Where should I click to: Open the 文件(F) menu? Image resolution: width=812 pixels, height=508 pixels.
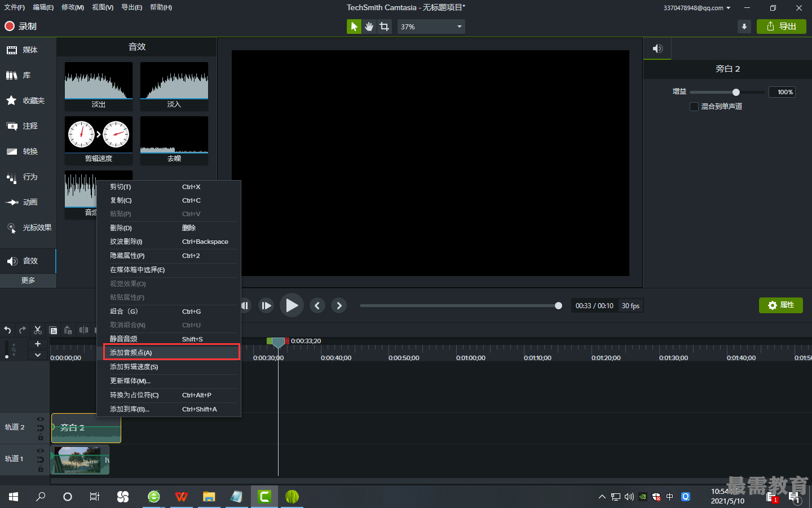15,7
